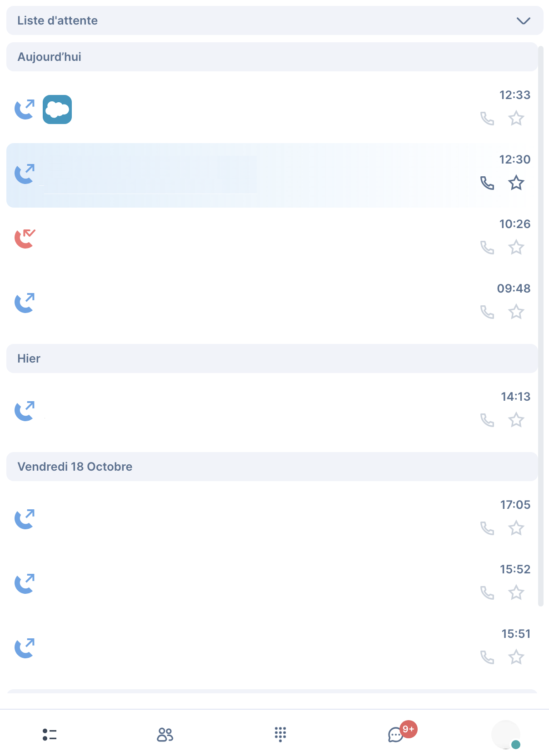Image resolution: width=549 pixels, height=756 pixels.
Task: Toggle favorite star on 10:26 missed call
Action: pos(516,248)
